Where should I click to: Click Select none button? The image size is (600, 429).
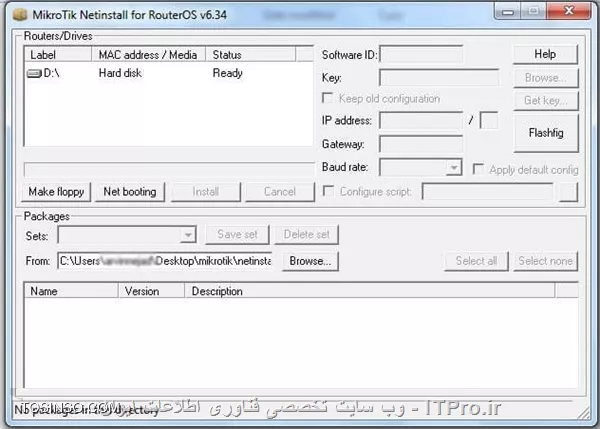click(545, 261)
